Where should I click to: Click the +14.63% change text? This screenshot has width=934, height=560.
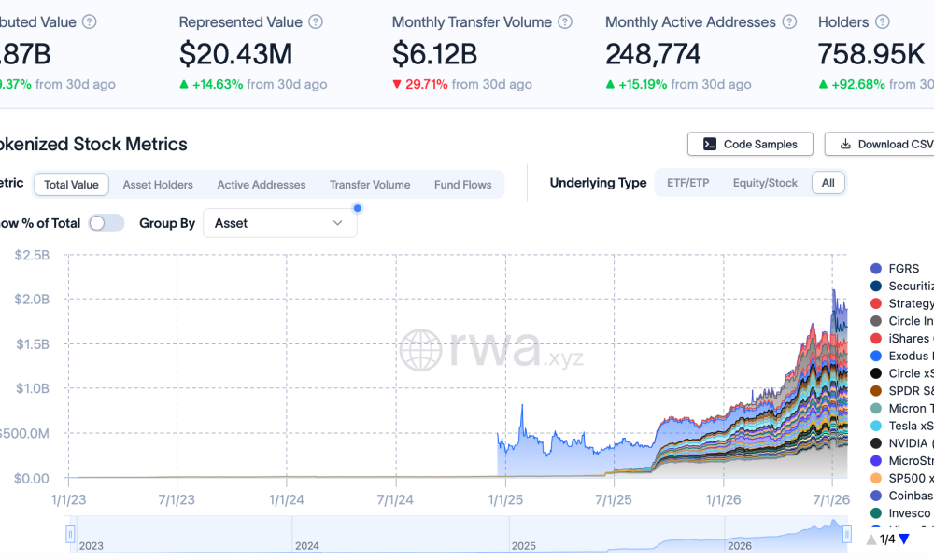pos(218,85)
